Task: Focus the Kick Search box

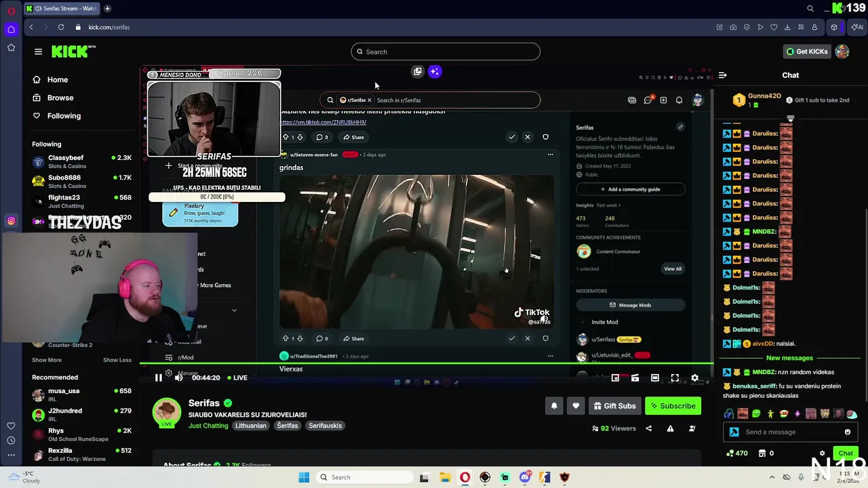Action: pyautogui.click(x=446, y=52)
